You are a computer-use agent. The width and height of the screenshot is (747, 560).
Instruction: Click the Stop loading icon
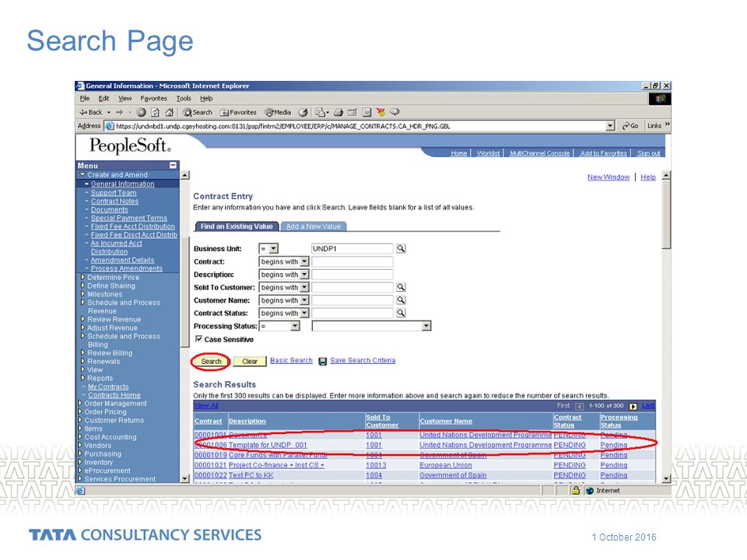[141, 112]
